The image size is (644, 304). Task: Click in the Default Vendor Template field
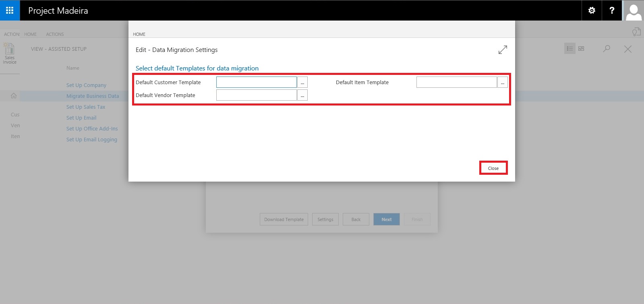256,95
